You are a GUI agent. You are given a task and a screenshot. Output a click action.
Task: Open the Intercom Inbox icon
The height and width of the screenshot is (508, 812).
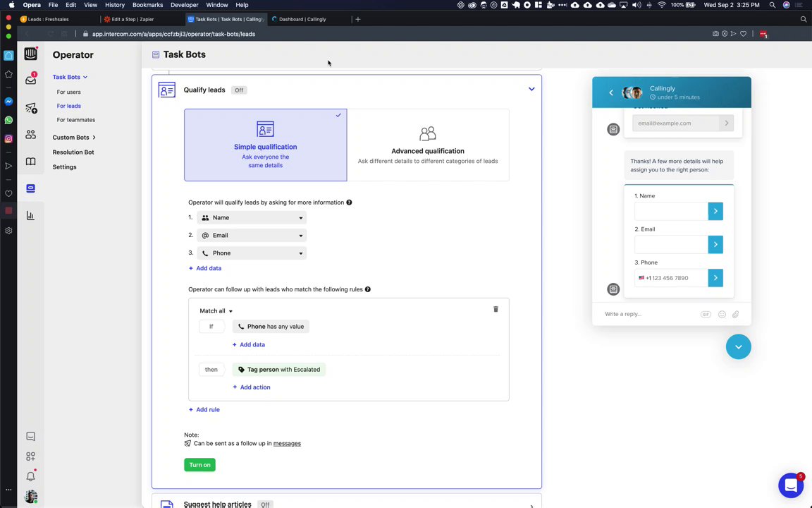[x=30, y=80]
